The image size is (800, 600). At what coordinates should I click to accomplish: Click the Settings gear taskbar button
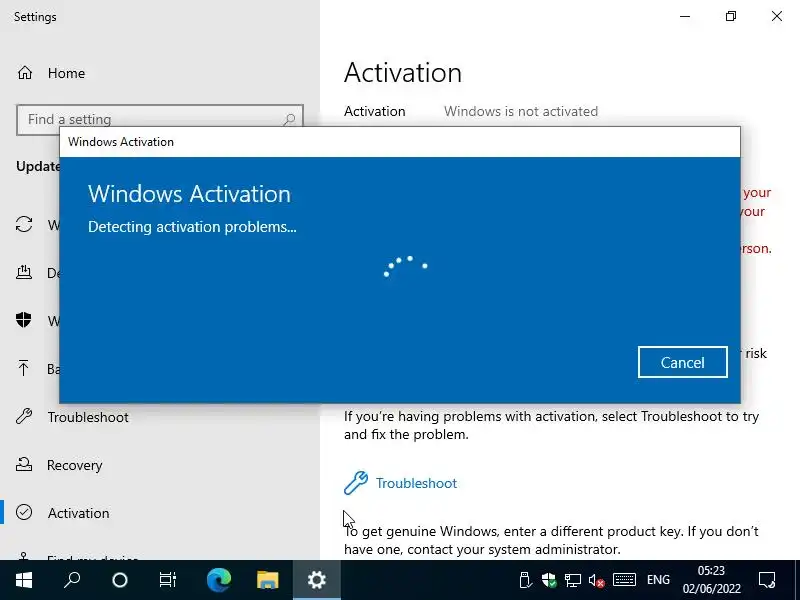click(316, 580)
